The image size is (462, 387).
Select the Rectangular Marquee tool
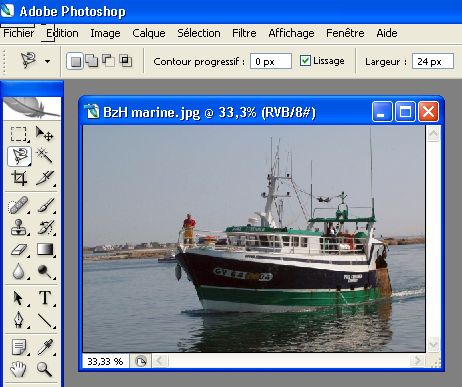pos(18,134)
